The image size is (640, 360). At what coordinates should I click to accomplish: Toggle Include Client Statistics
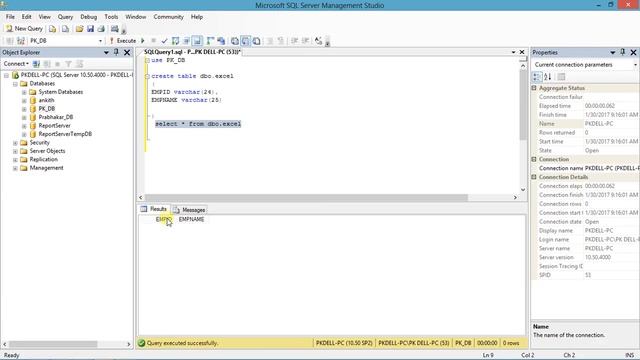(x=221, y=41)
